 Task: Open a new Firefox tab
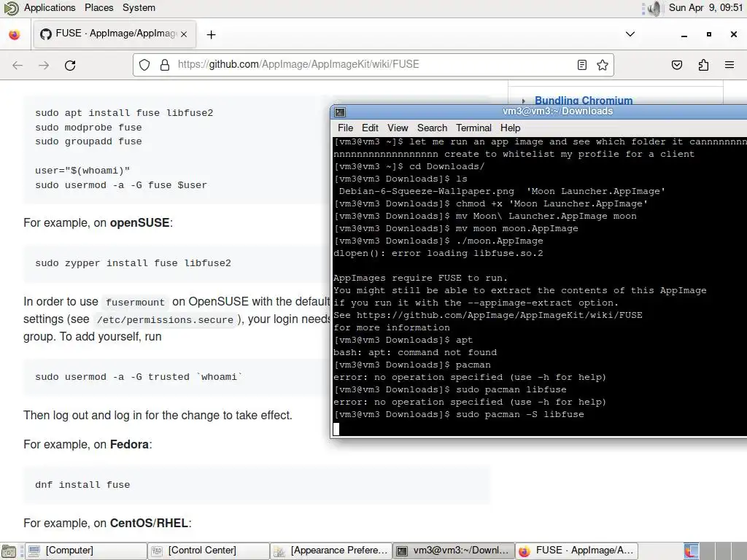pos(211,34)
